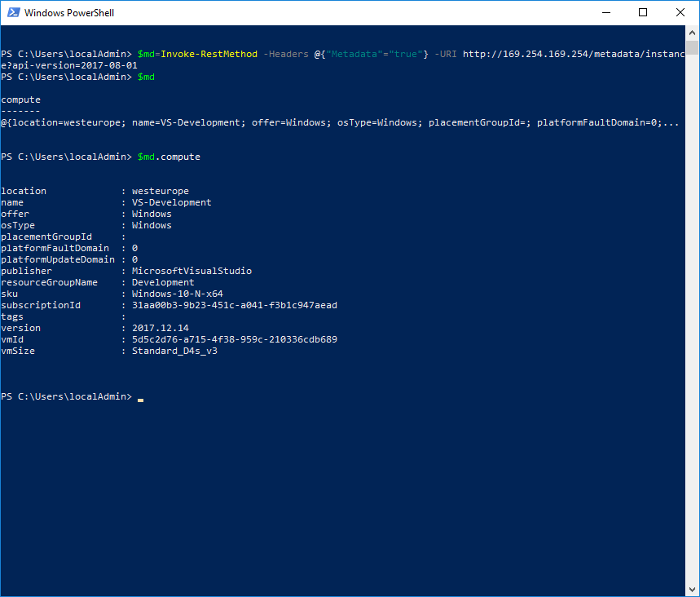Click the Standard_D4s_v3 vmSize value
700x597 pixels.
pyautogui.click(x=174, y=351)
